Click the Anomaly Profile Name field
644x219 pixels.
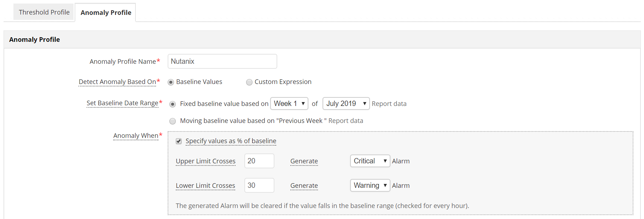(222, 61)
